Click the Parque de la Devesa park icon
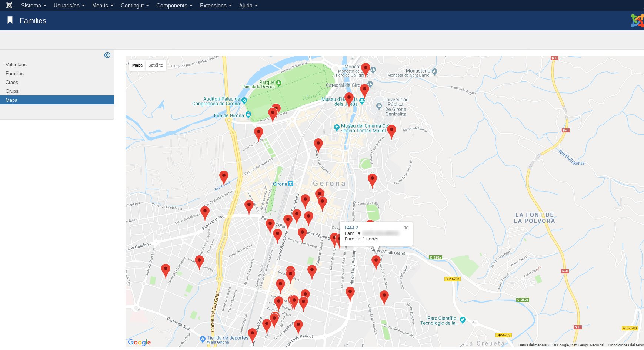644x350 pixels. click(x=279, y=82)
